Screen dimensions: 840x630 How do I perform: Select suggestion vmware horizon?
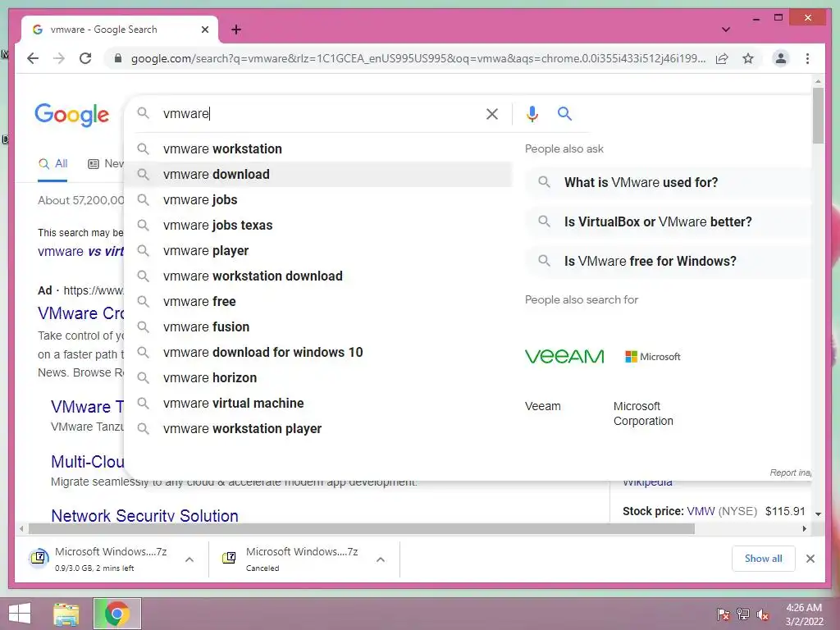318,377
